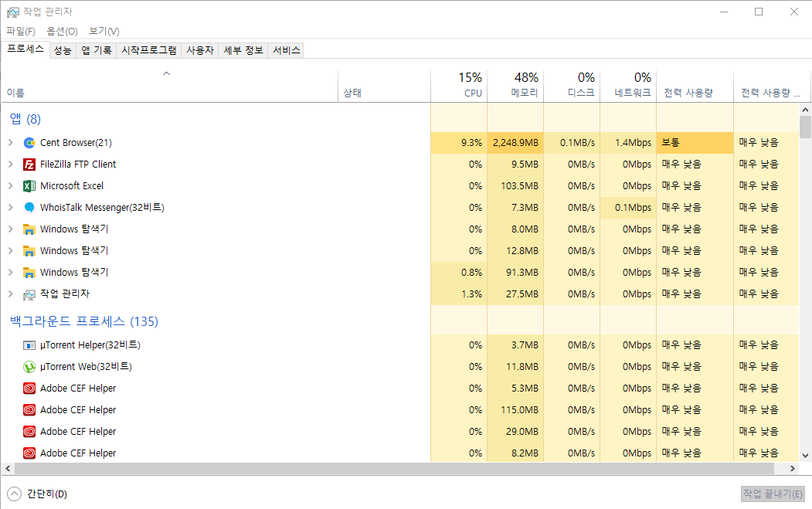Image resolution: width=812 pixels, height=509 pixels.
Task: Click the vertical scrollbar thumb
Action: coord(805,127)
